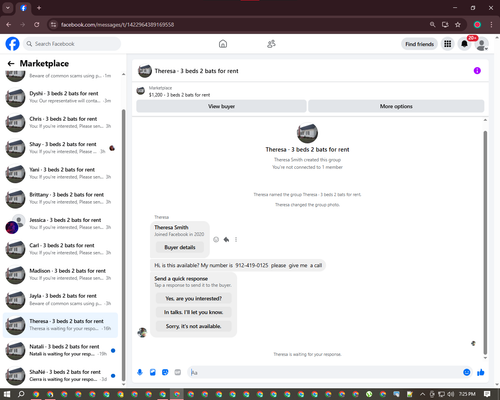This screenshot has height=400, width=500.
Task: Click the chat header title 'Theresa - 3 beds 2 bats for rent'
Action: (x=196, y=71)
